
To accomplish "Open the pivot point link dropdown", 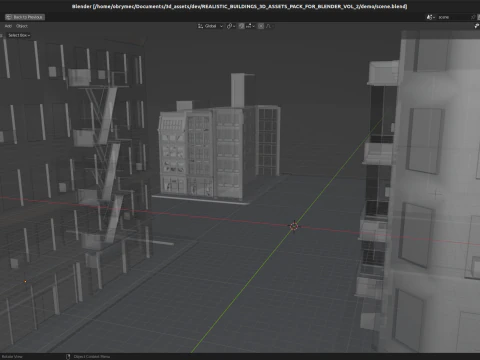I will [231, 26].
